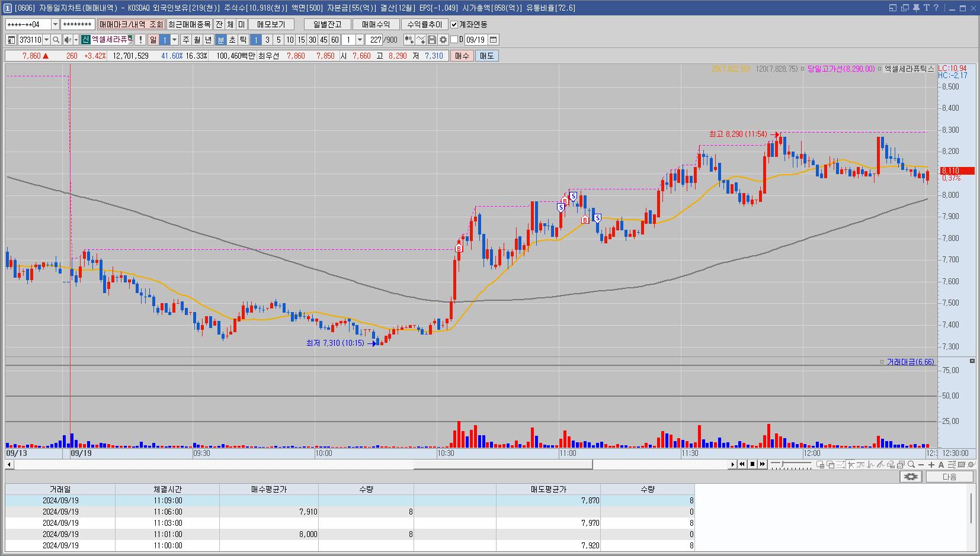Viewport: 980px width, 556px height.
Task: Adjust the replay speed slider
Action: (x=783, y=464)
